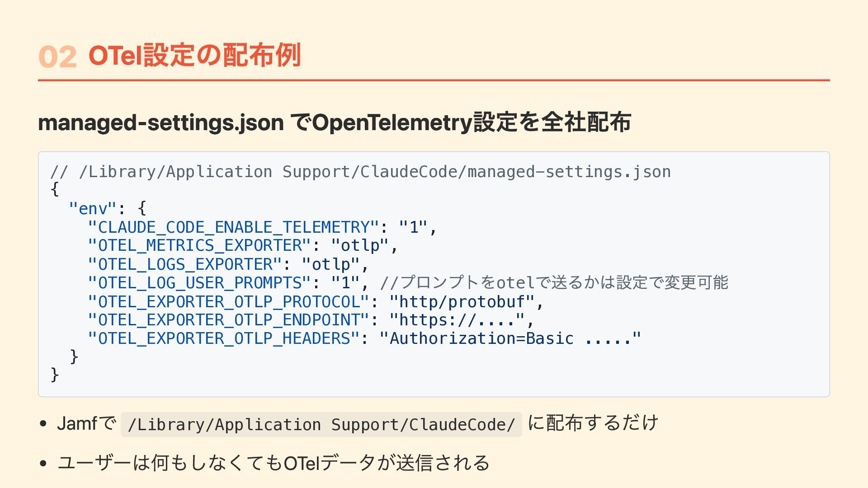Click the word Jamf in first bullet
The image size is (868, 488).
point(77,424)
